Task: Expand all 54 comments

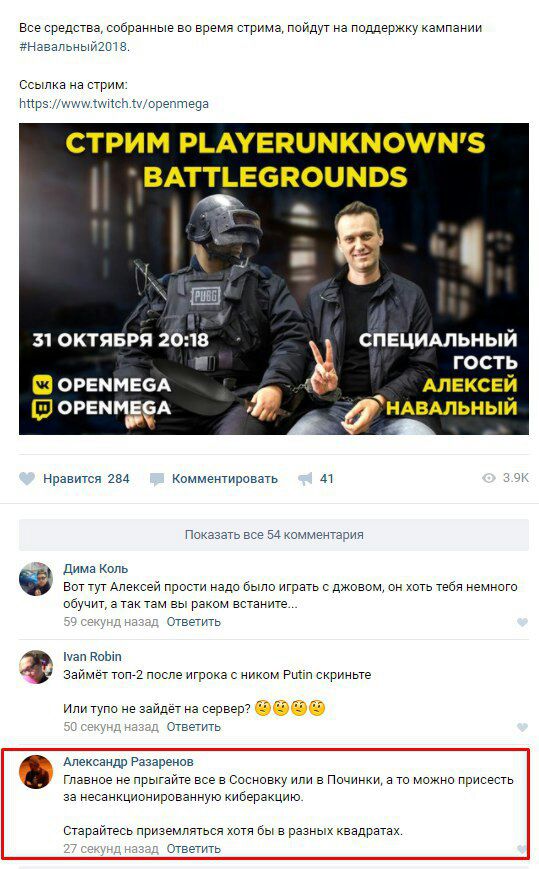Action: pyautogui.click(x=274, y=535)
